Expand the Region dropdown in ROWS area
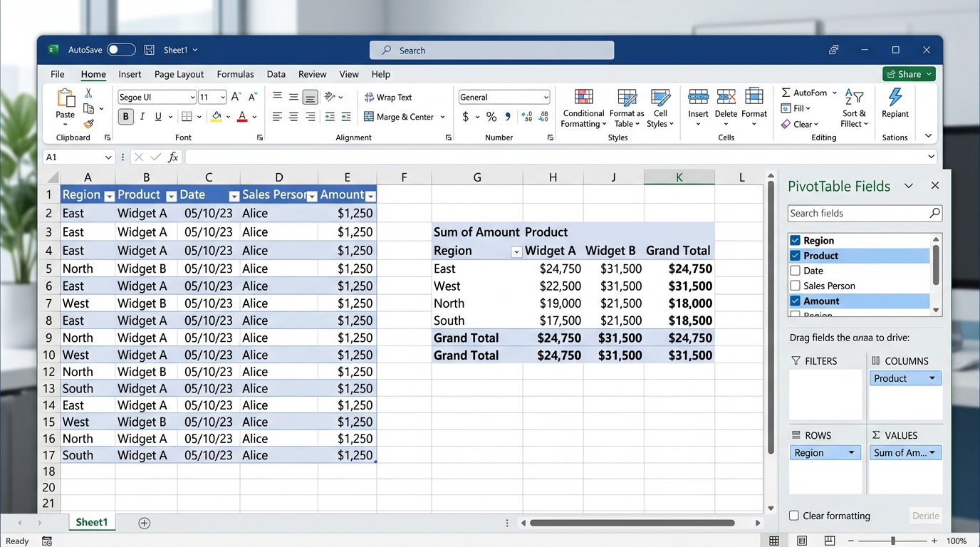980x547 pixels. tap(851, 453)
